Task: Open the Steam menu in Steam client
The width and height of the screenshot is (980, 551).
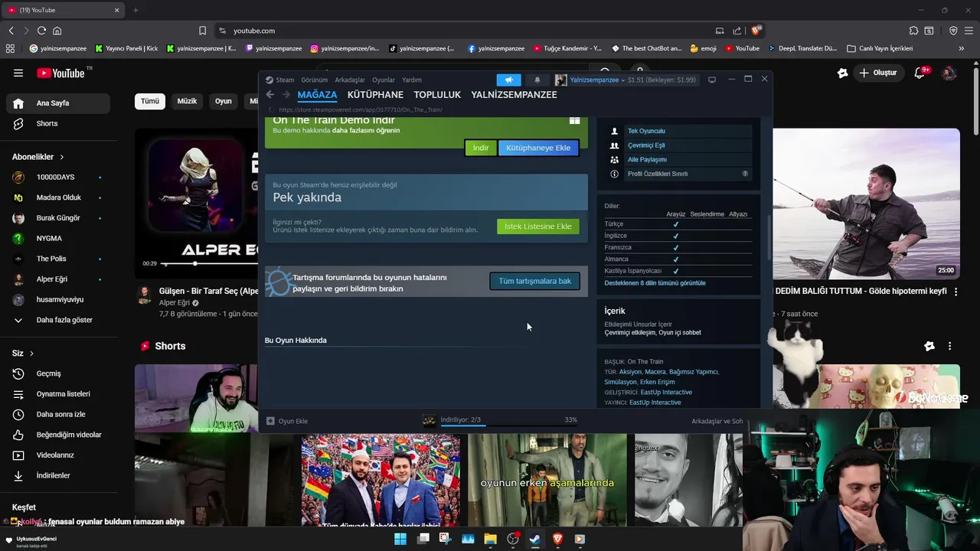Action: [285, 80]
